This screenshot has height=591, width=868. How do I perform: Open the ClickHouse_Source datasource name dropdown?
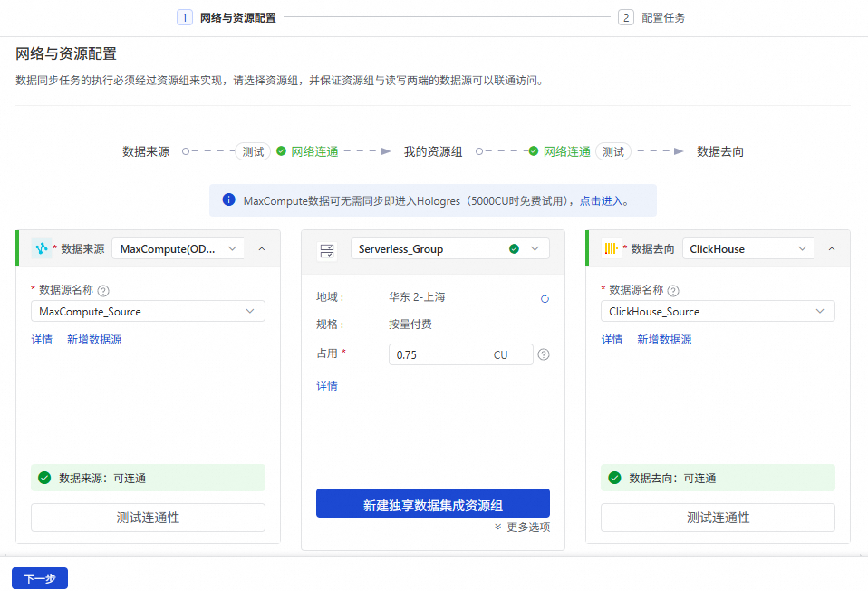(x=718, y=311)
